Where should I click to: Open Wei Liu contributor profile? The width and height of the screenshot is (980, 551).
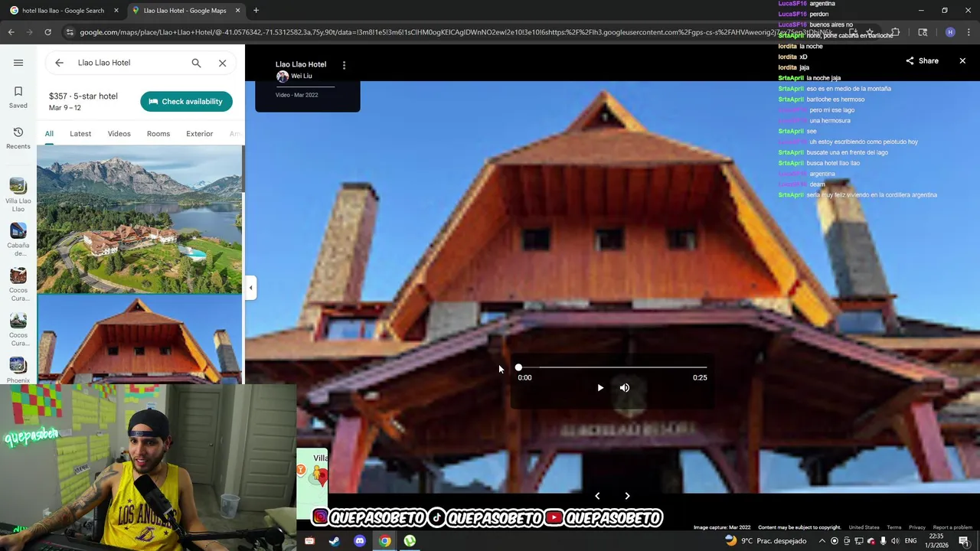tap(295, 77)
